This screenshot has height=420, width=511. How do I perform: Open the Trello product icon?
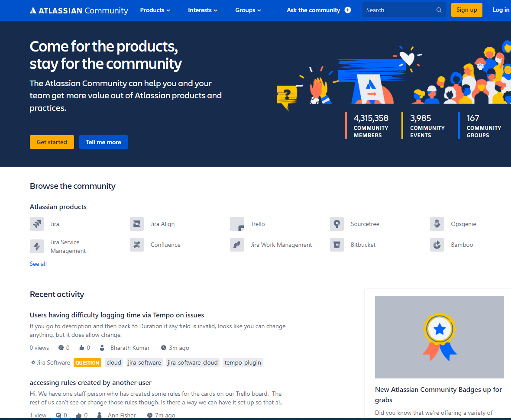(x=237, y=224)
